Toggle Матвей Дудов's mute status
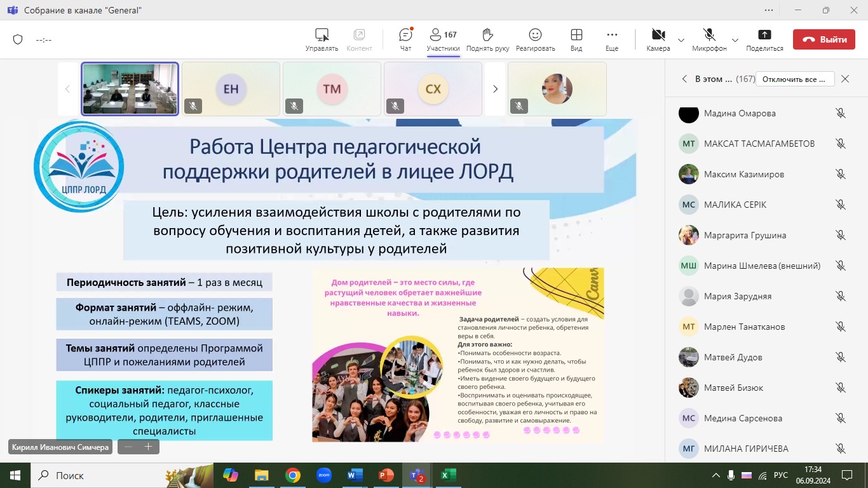The height and width of the screenshot is (488, 868). click(840, 357)
